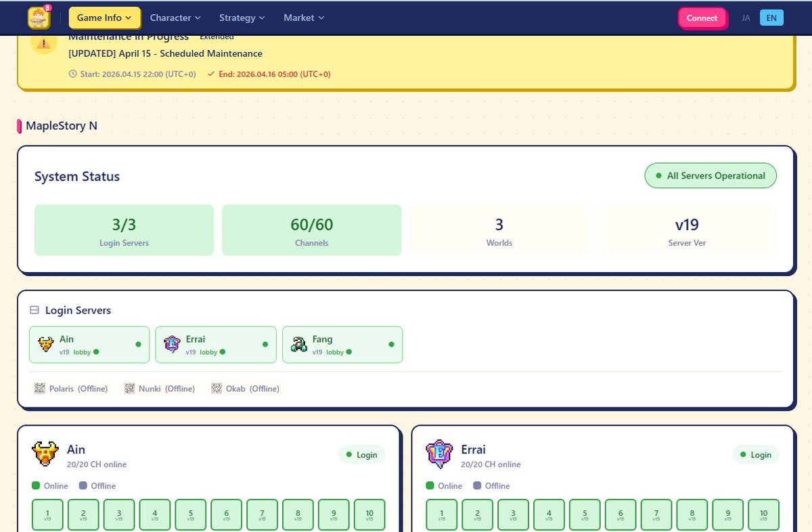
Task: Expand the Market dropdown
Action: 304,18
